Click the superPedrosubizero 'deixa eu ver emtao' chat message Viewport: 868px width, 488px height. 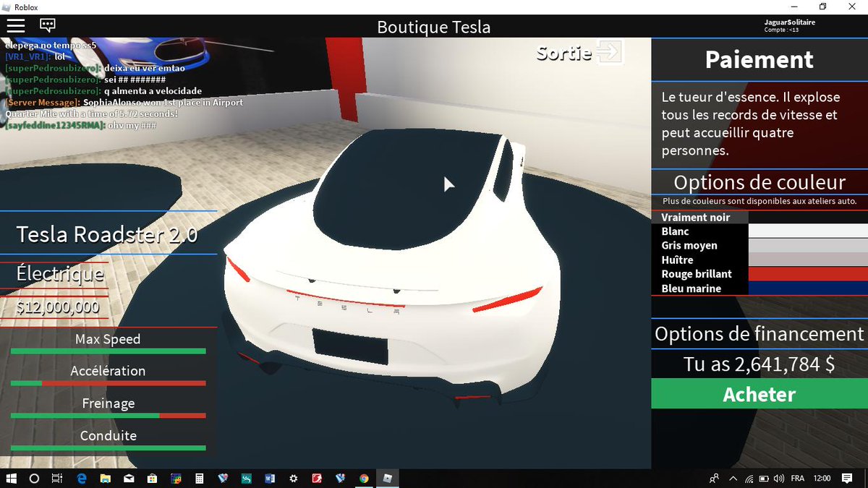click(95, 68)
